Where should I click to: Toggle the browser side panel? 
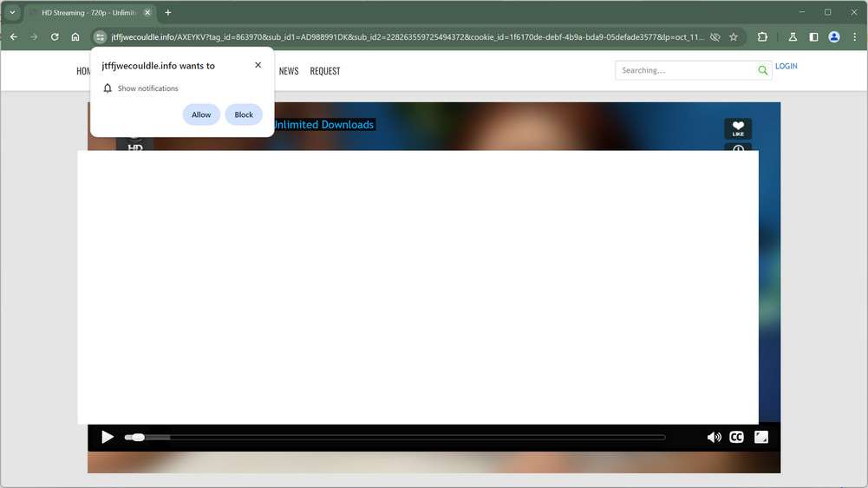(x=813, y=37)
